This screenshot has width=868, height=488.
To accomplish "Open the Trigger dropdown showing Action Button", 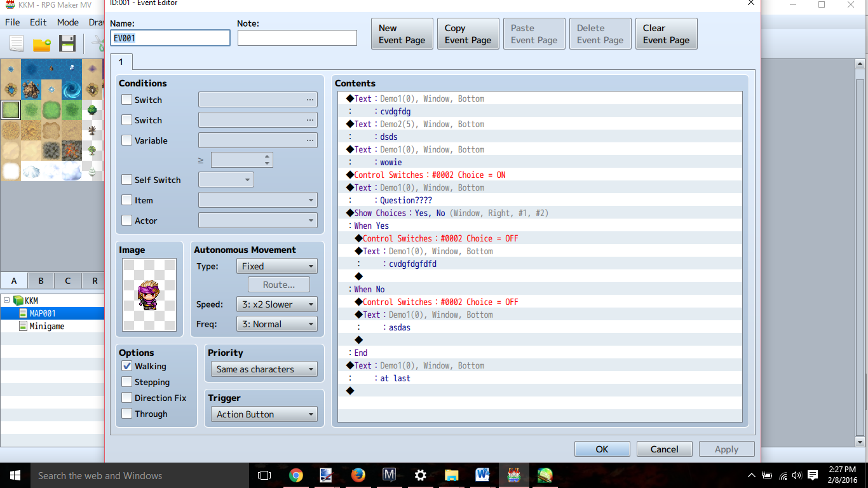I will coord(264,414).
